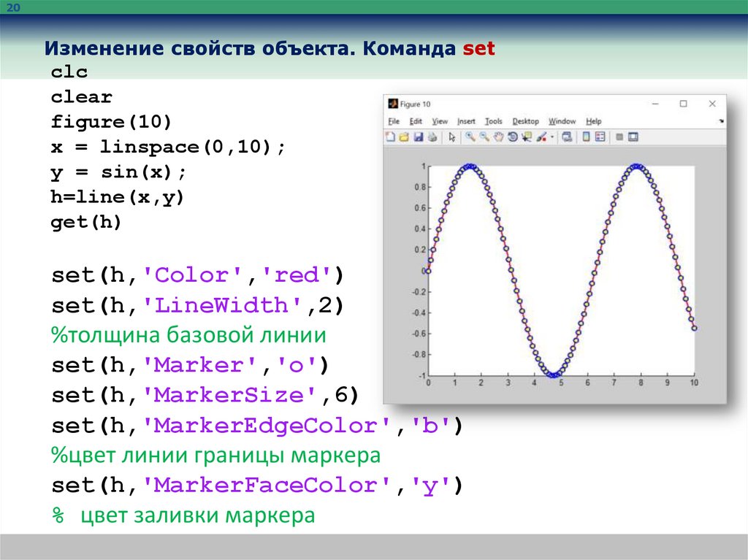
Task: Close the Figure 10 window
Action: [712, 104]
